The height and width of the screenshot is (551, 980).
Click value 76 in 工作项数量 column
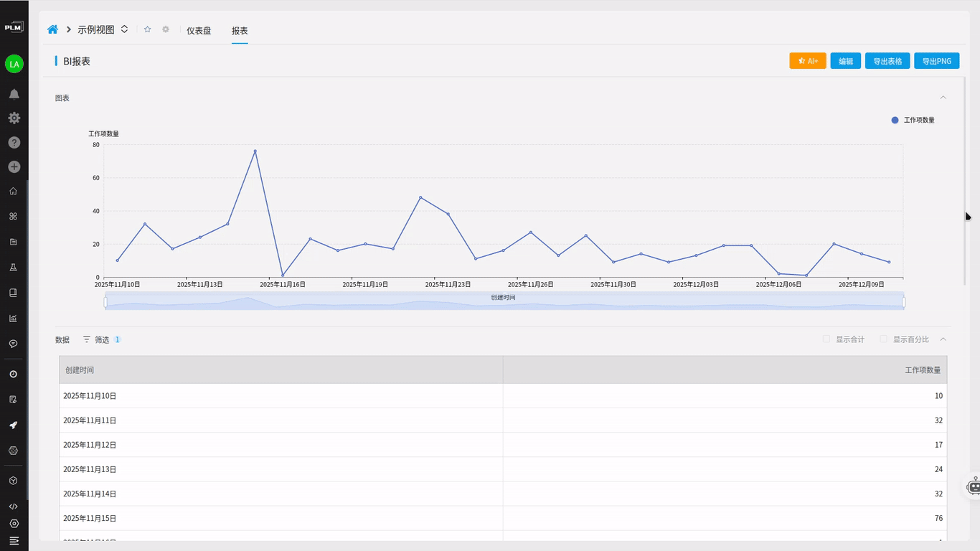[938, 518]
